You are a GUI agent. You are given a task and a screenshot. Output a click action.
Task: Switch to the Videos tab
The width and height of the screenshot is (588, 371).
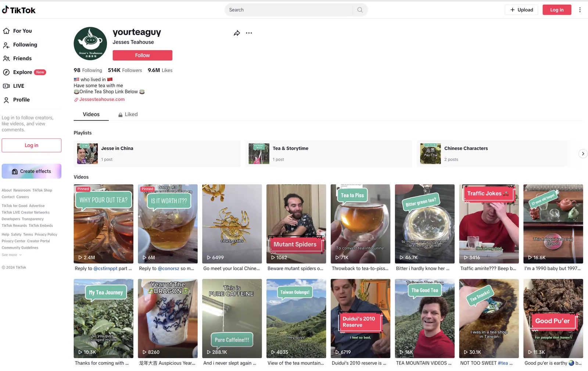[91, 114]
